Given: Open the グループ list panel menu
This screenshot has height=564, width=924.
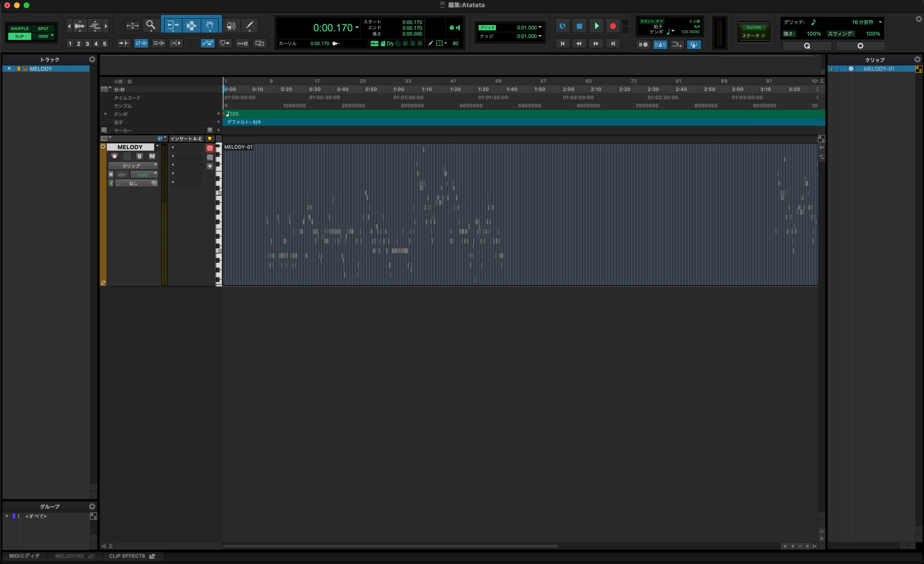Looking at the screenshot, I should click(92, 506).
